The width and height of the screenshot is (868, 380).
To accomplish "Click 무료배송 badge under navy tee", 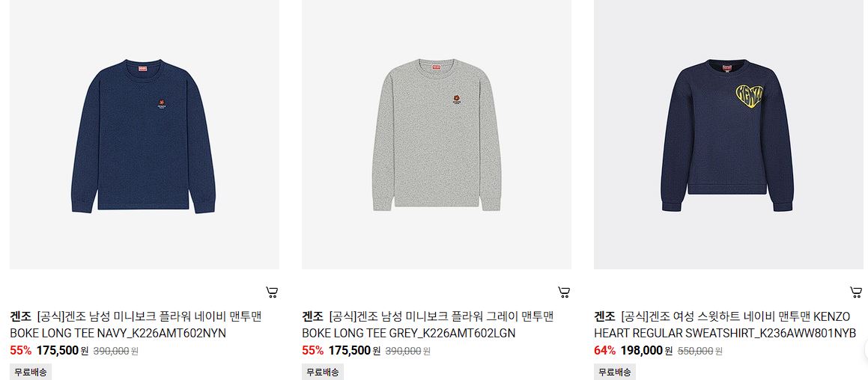I will (x=31, y=373).
